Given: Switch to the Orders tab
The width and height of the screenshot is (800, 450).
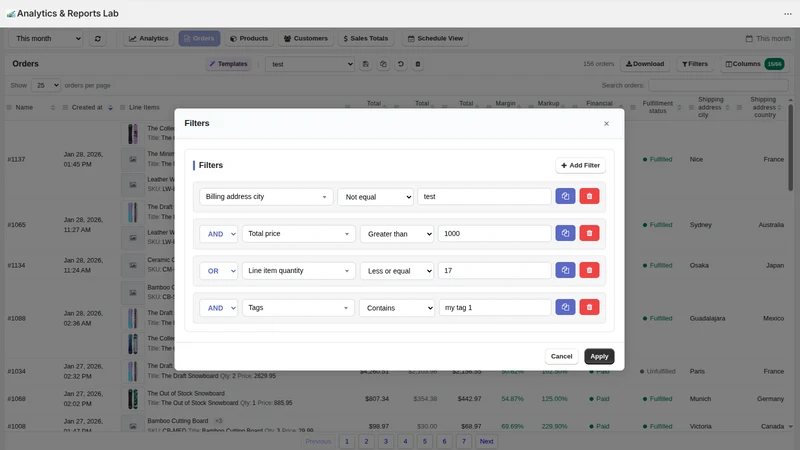Looking at the screenshot, I should pyautogui.click(x=199, y=38).
